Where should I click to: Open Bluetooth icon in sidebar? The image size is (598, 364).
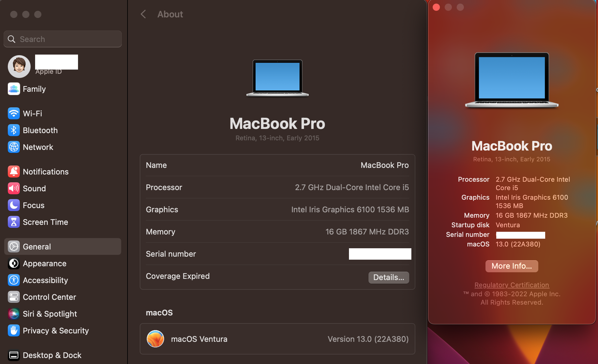tap(14, 130)
